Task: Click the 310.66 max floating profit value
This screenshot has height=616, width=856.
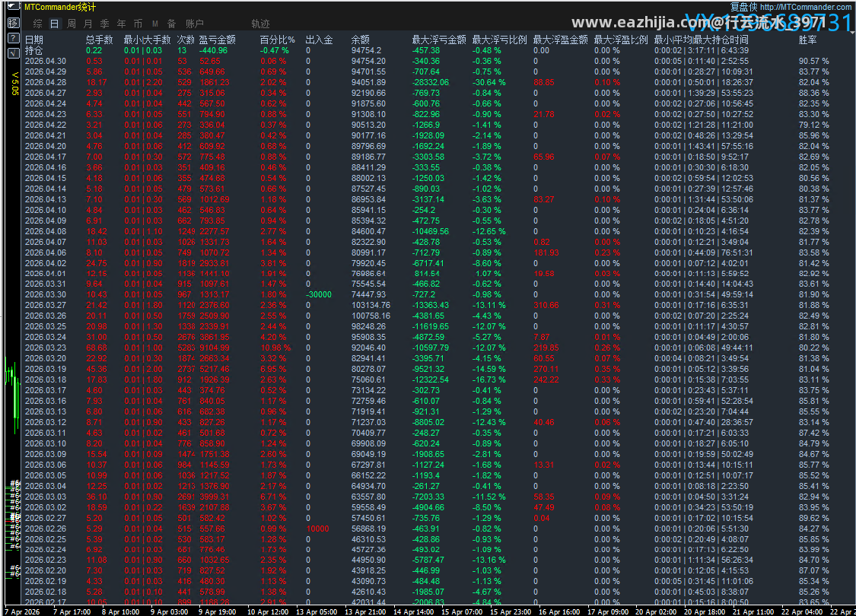Action: [x=546, y=305]
